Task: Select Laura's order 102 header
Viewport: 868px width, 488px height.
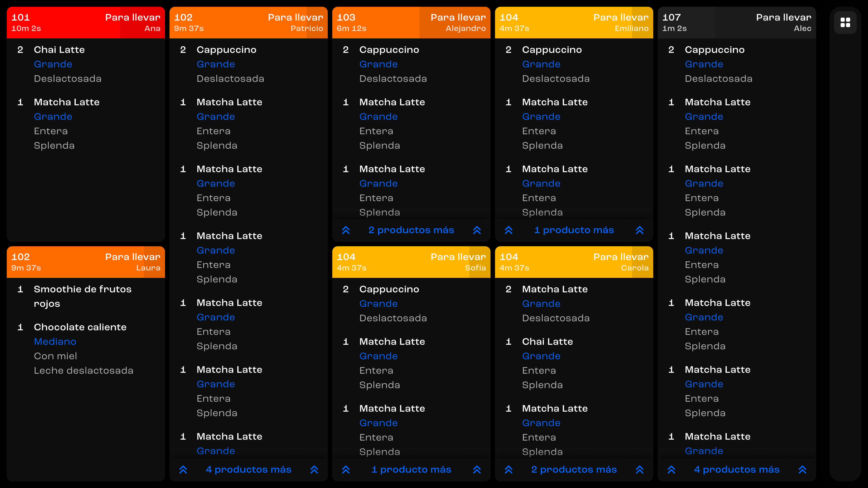Action: [x=86, y=262]
